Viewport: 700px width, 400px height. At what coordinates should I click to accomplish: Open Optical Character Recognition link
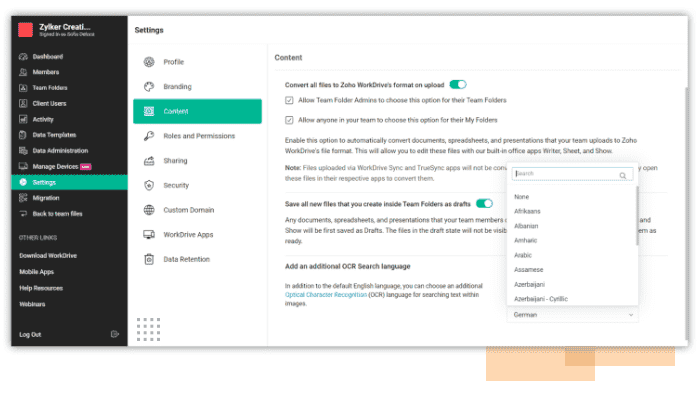coord(326,295)
